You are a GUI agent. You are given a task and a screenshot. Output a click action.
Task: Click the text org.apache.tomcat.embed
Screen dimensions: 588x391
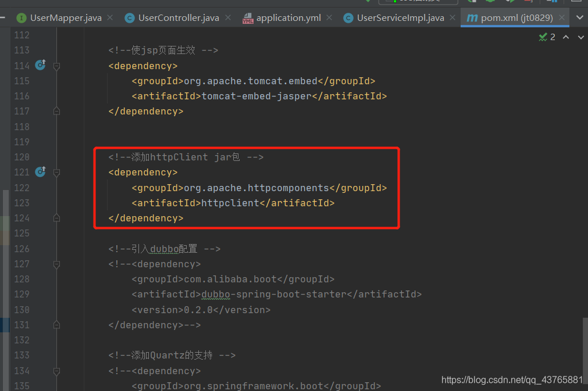tap(251, 81)
